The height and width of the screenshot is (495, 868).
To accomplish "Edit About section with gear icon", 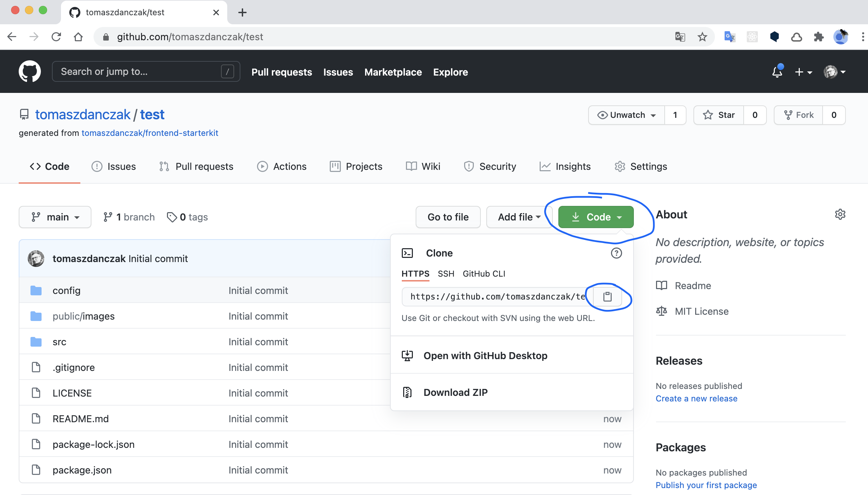I will click(840, 214).
